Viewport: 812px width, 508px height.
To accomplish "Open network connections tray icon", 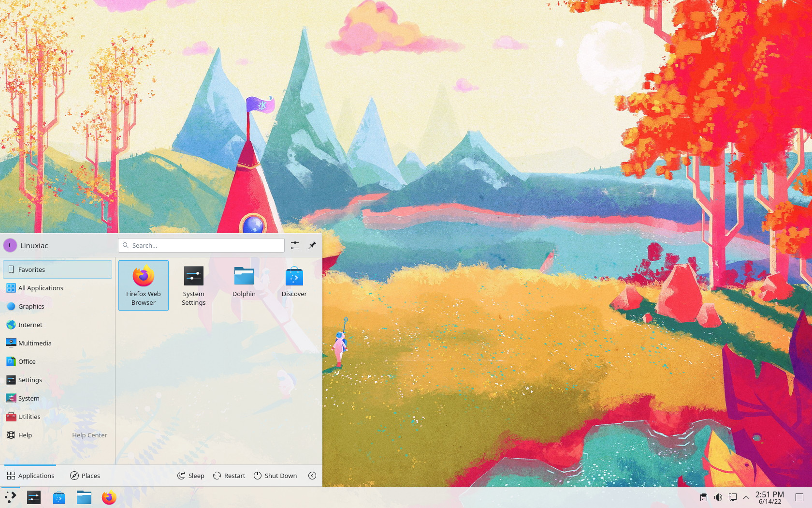I will point(733,497).
